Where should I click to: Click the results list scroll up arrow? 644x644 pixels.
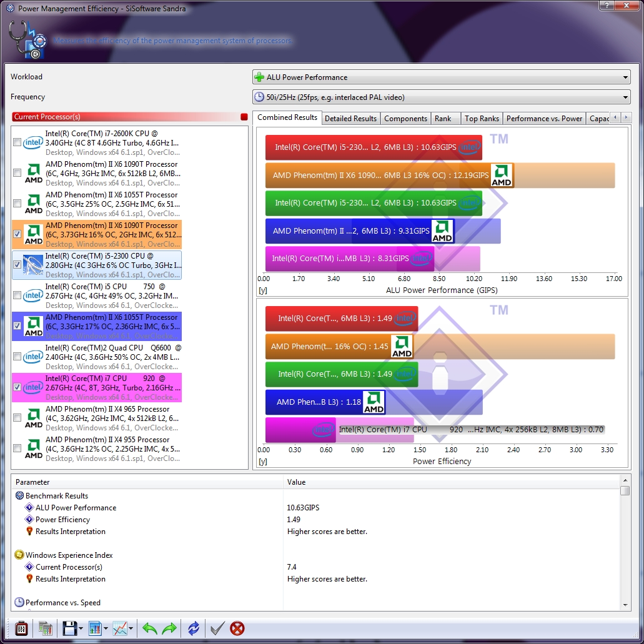(625, 480)
